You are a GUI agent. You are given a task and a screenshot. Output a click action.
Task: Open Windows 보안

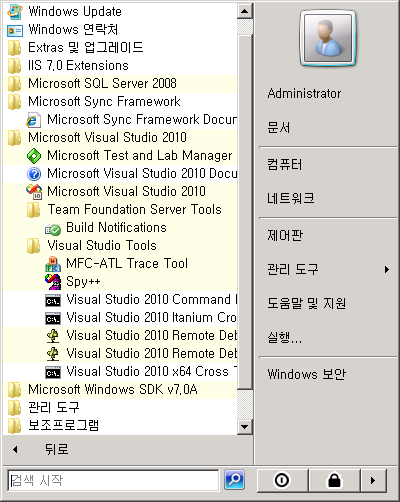click(307, 375)
